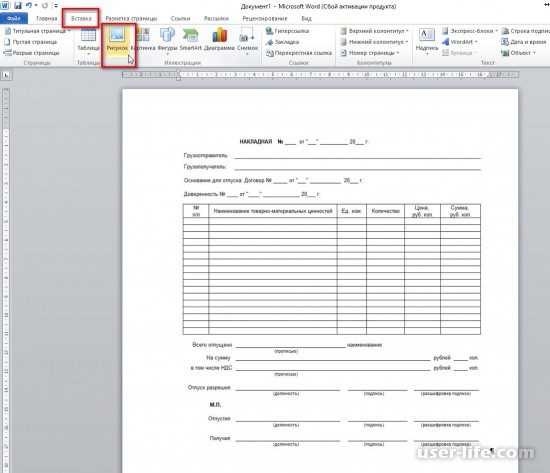Open the Разметка страницы tab
550x473 pixels.
131,18
